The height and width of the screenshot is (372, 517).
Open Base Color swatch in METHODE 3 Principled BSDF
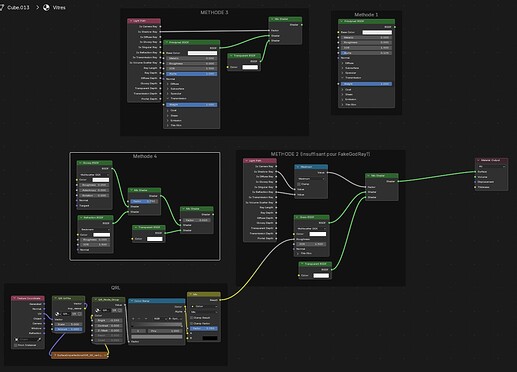click(x=202, y=53)
